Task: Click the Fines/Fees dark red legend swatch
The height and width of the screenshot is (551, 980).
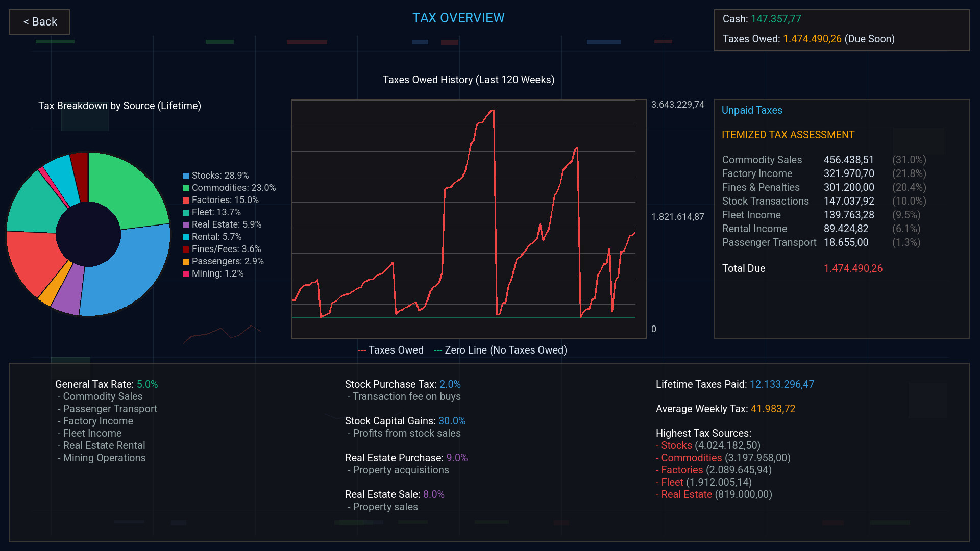Action: (186, 249)
